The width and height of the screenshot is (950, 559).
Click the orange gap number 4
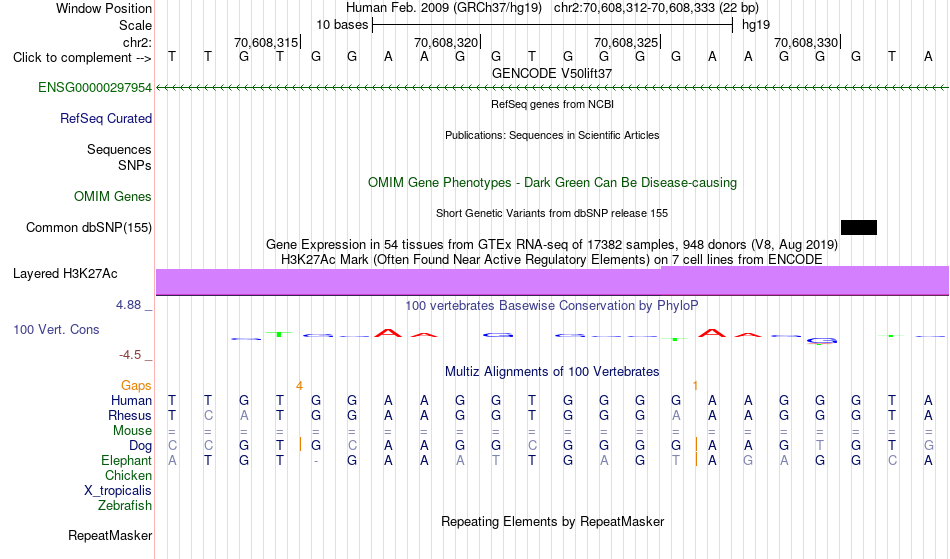tap(299, 386)
